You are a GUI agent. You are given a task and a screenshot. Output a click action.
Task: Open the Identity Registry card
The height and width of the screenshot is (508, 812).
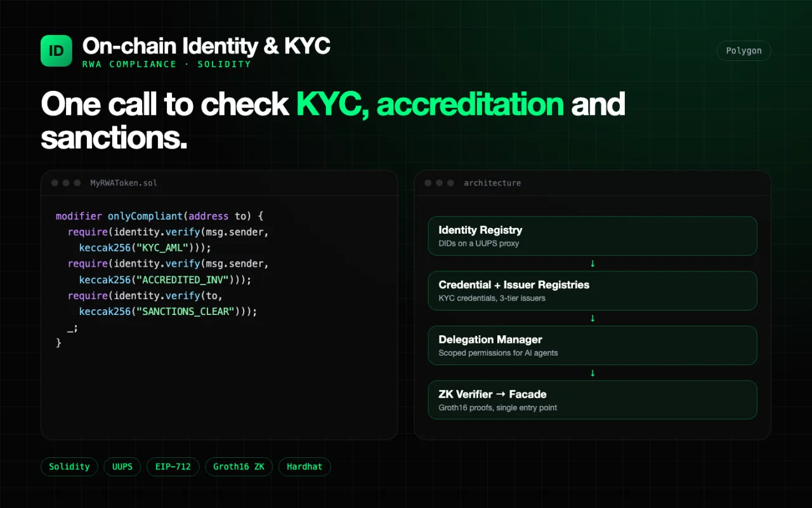point(593,236)
